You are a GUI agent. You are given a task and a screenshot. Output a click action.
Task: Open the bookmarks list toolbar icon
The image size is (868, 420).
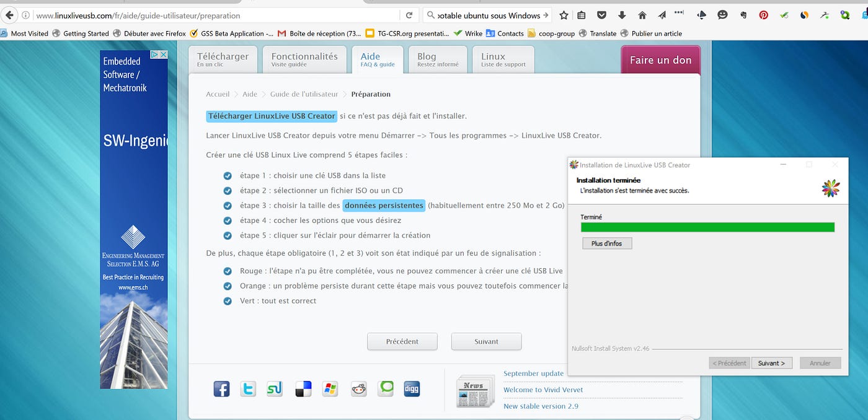coord(582,15)
